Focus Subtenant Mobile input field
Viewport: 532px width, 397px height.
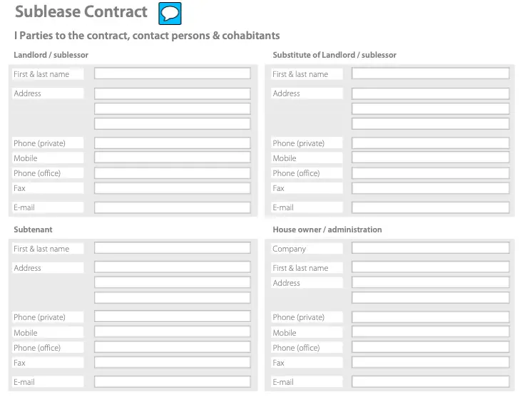point(173,332)
